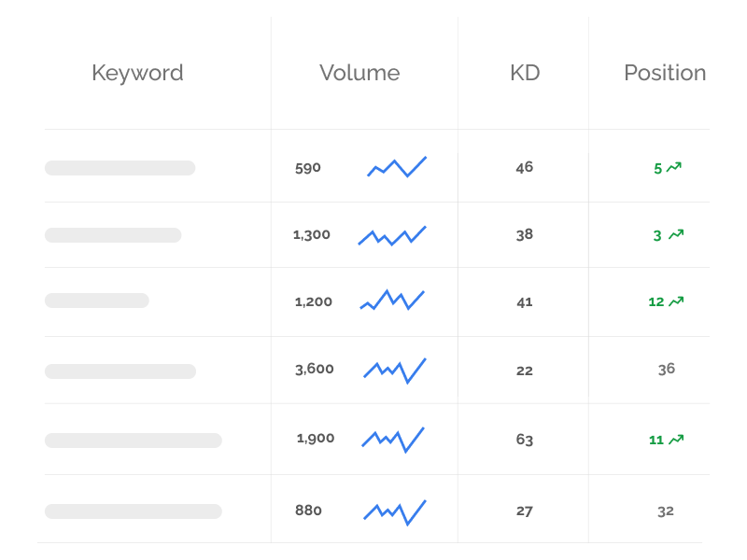Screen dimensions: 747x560
Task: Select the volume number 3,600
Action: click(315, 370)
